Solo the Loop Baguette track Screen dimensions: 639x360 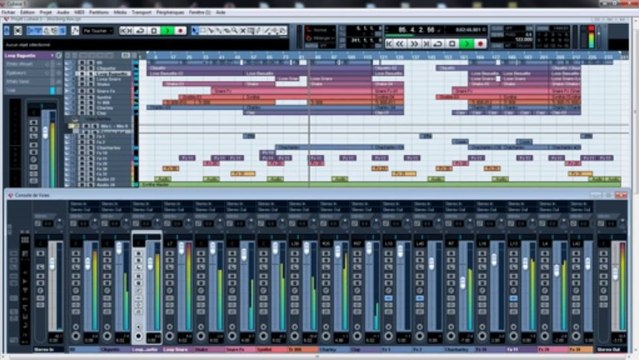[x=90, y=74]
